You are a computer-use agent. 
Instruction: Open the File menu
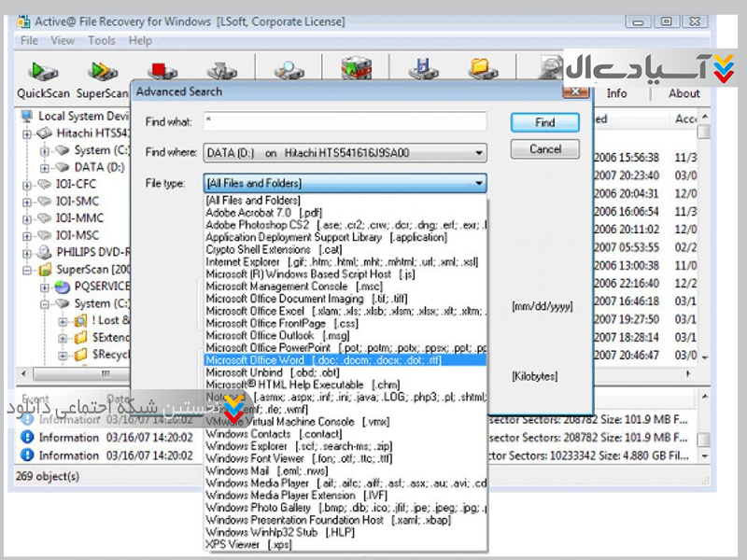click(29, 41)
